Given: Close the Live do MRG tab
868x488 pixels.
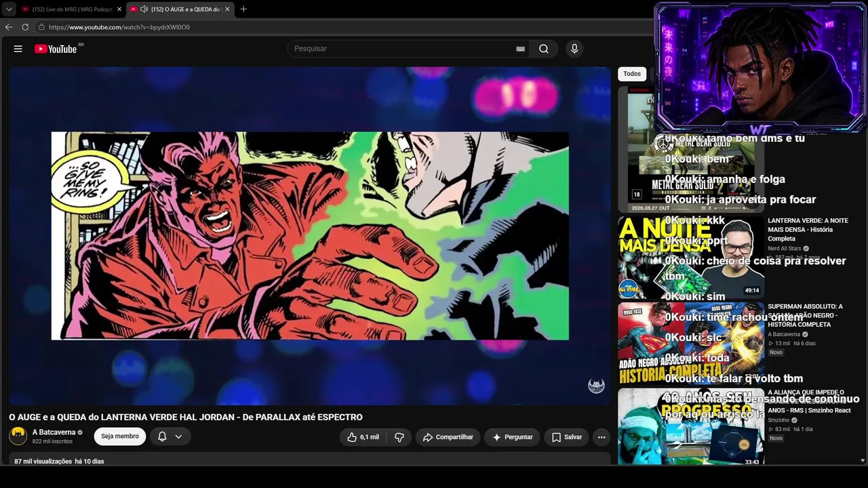Looking at the screenshot, I should click(x=119, y=9).
